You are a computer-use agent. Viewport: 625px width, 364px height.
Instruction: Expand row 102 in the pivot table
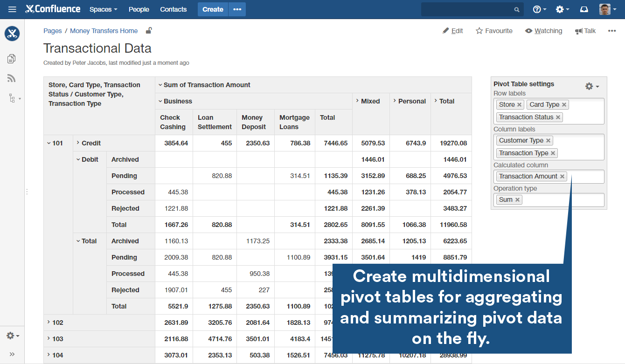[x=48, y=322]
